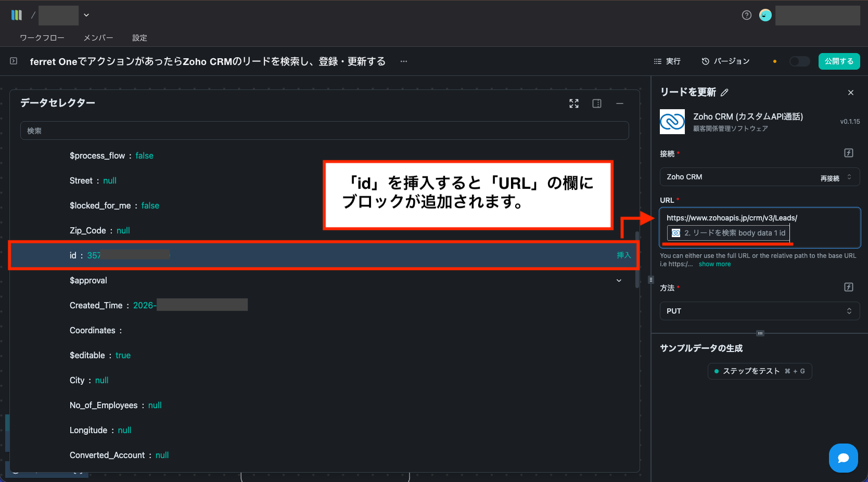This screenshot has height=482, width=868.
Task: Toggle the workflow enable switch
Action: [x=800, y=61]
